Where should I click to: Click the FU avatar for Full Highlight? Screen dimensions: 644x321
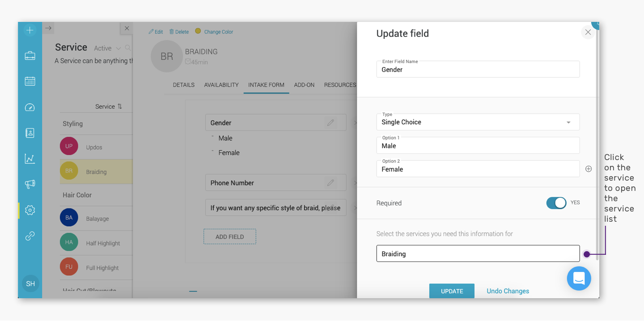(69, 267)
